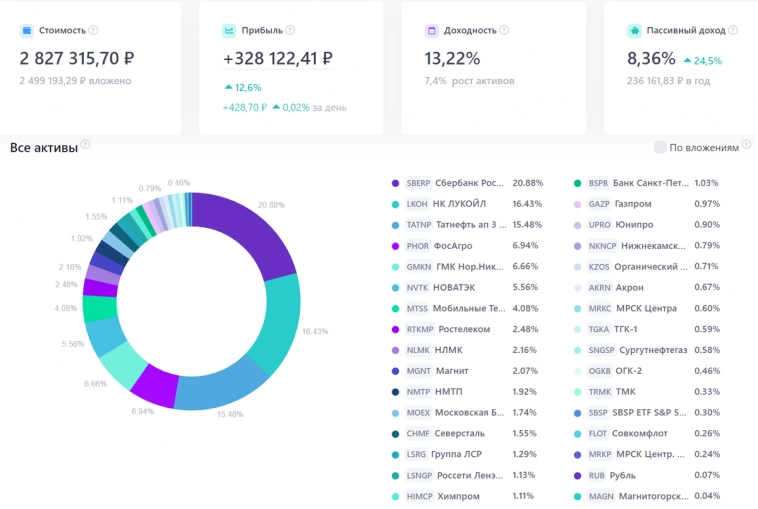This screenshot has width=758, height=509.
Task: Click the Все активы section heading
Action: point(43,148)
